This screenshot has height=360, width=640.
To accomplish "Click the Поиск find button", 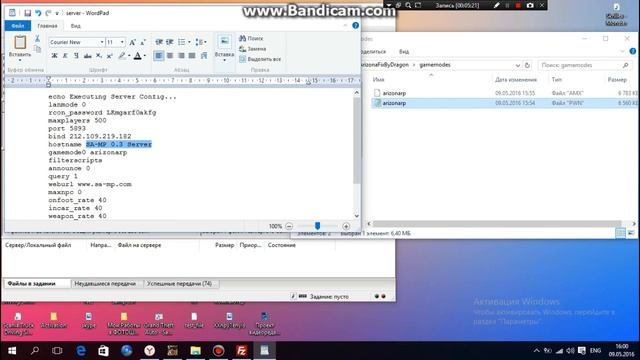I will [x=251, y=38].
